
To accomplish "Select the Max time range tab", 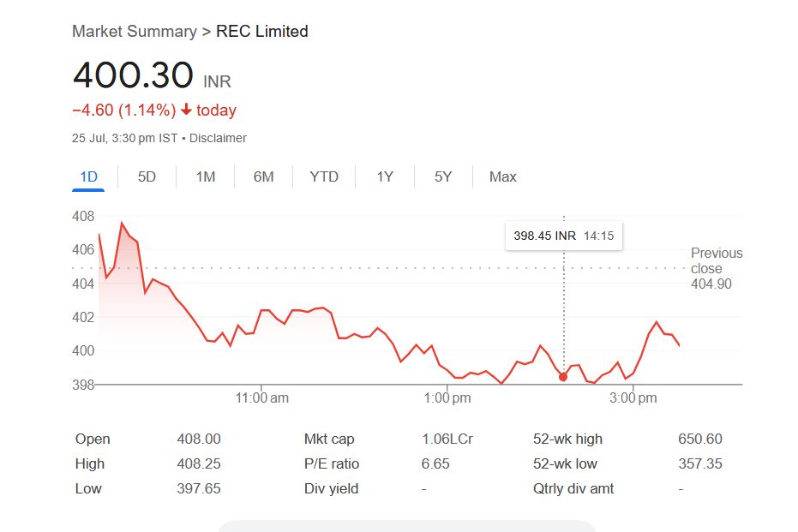I will [x=502, y=176].
